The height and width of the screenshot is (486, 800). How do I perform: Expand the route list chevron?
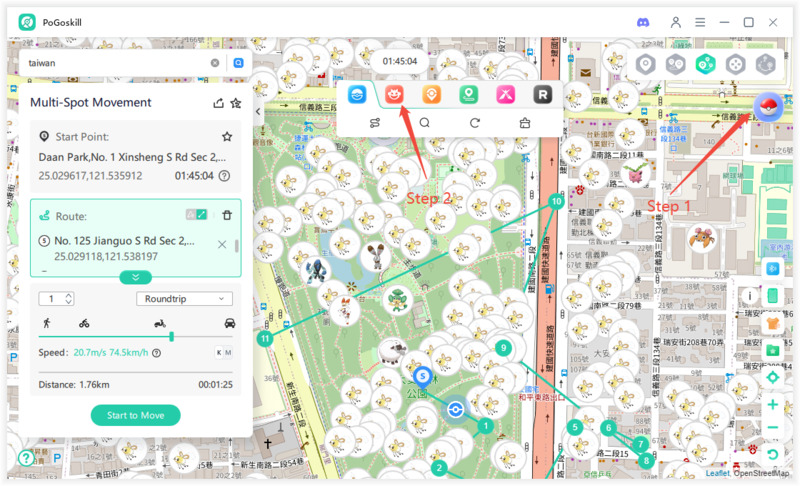click(135, 277)
